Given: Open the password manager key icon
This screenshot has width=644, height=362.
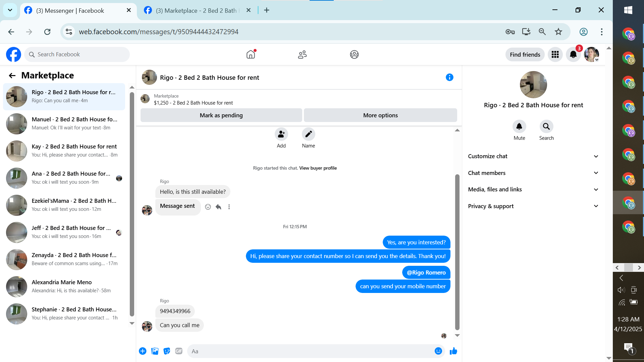Looking at the screenshot, I should [510, 32].
